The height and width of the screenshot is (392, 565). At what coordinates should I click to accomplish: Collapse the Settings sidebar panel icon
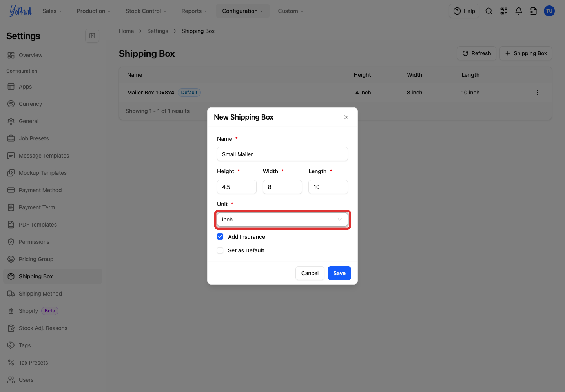pos(92,36)
